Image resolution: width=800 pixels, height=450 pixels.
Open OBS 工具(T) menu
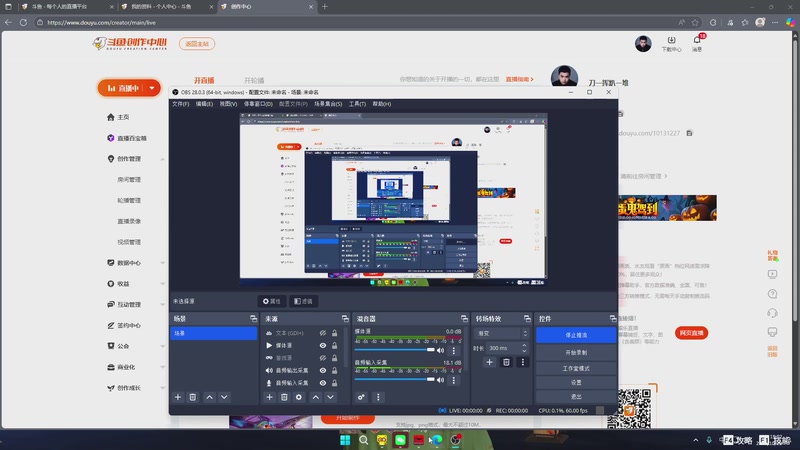pos(357,104)
